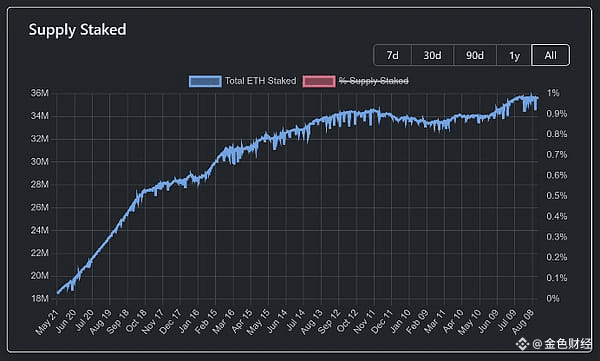Viewport: 600px width, 361px height.
Task: Click the 1% right-axis label
Action: coord(553,93)
